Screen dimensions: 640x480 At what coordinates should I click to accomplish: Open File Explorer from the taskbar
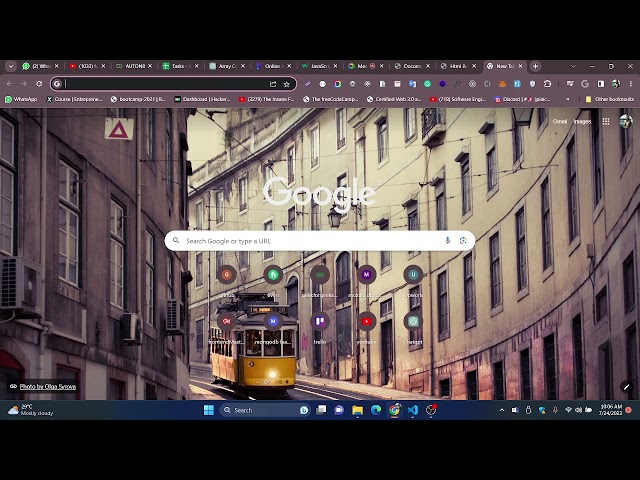[x=357, y=410]
